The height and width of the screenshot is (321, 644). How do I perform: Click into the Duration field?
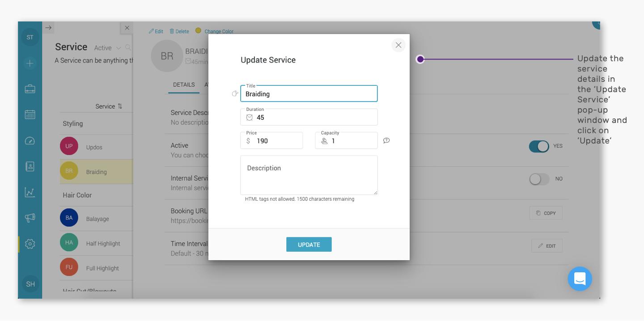pyautogui.click(x=309, y=117)
